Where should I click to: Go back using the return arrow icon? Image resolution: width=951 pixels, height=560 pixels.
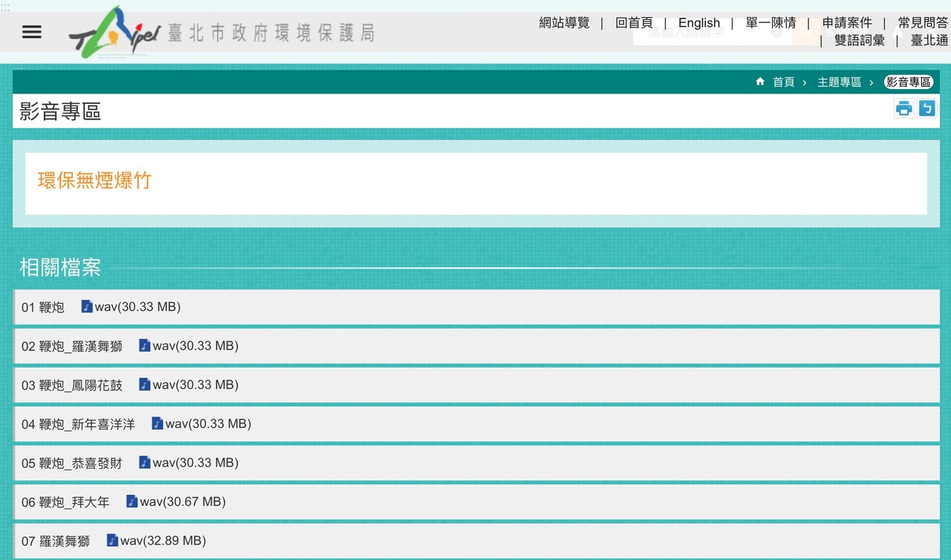pyautogui.click(x=926, y=109)
